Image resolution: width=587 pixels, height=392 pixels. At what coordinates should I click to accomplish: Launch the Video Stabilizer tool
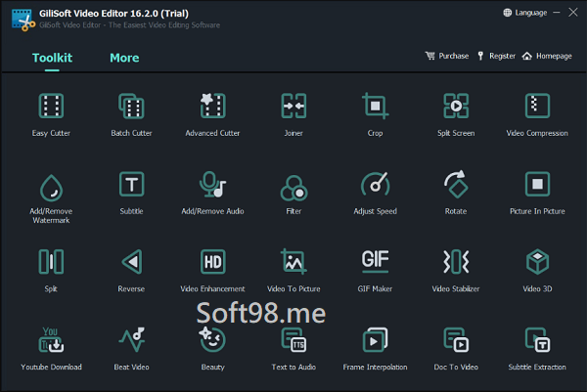[x=456, y=271]
